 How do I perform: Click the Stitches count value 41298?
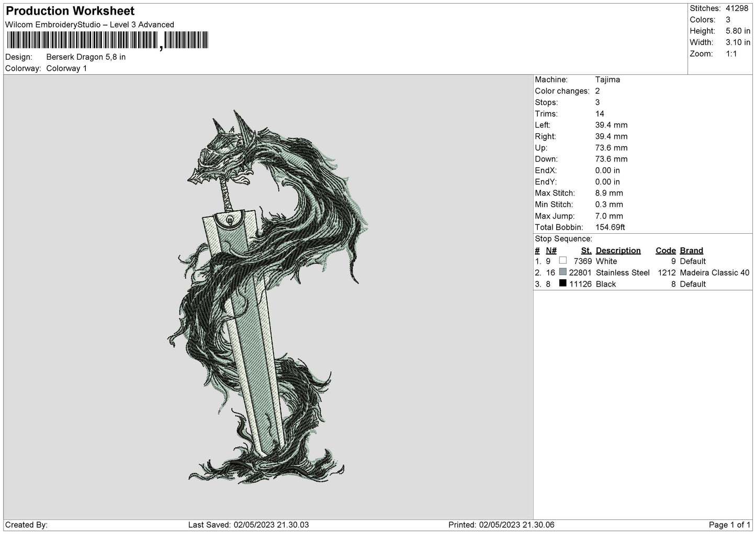click(x=736, y=8)
